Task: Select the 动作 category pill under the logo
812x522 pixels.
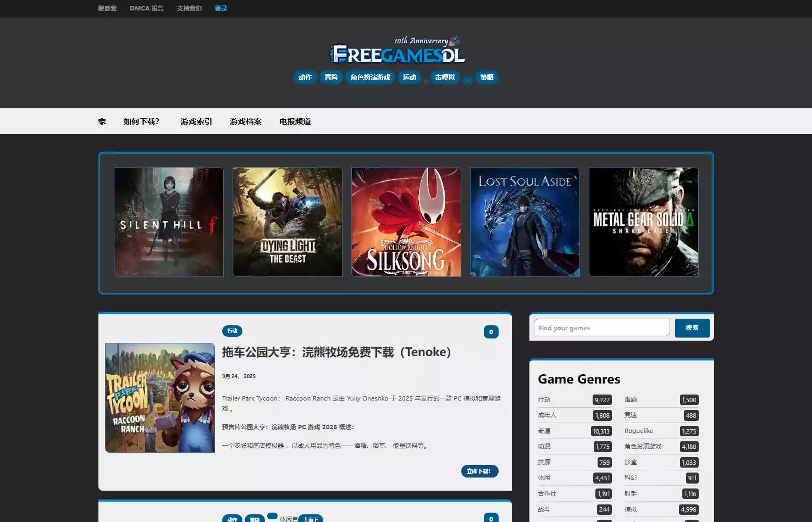Action: [305, 77]
